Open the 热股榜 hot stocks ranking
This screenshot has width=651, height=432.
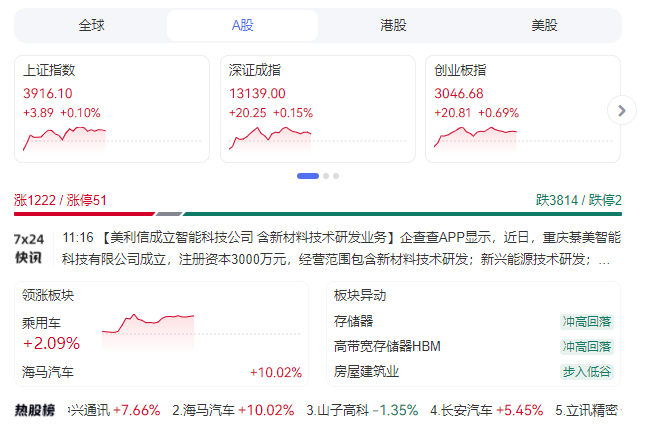point(34,410)
